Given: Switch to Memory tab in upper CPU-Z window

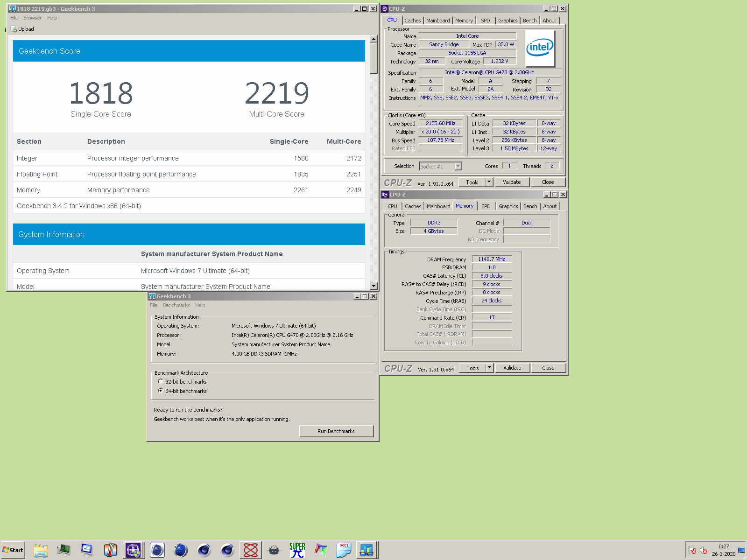Looking at the screenshot, I should (x=464, y=21).
